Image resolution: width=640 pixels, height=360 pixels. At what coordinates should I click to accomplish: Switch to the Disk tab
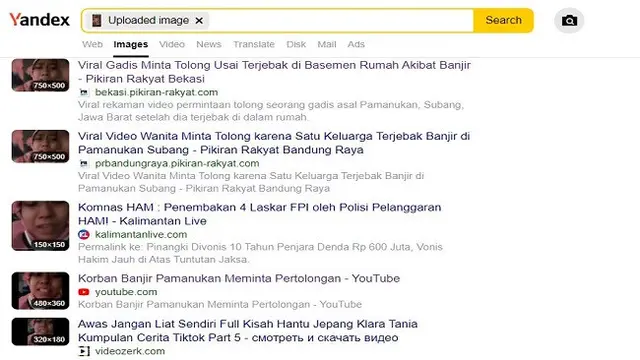pos(296,44)
